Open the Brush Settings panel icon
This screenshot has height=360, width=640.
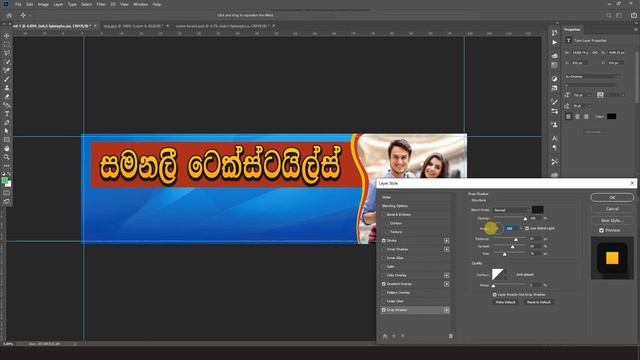(554, 102)
